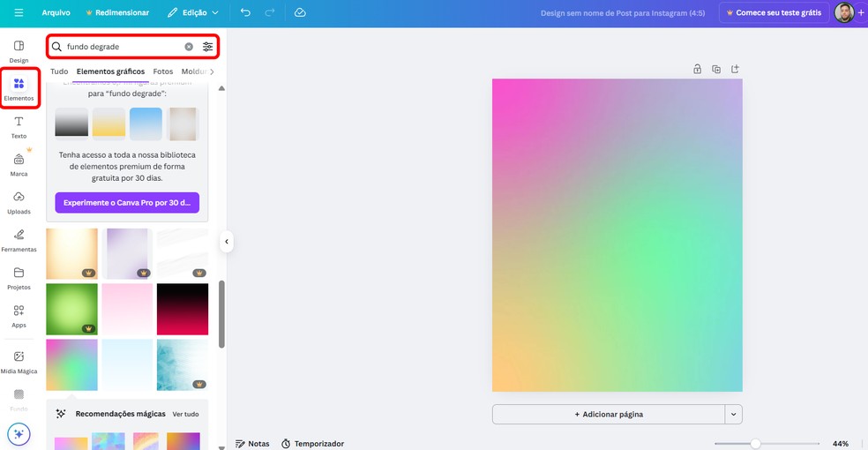Open the Projetos sidebar panel
This screenshot has width=868, height=450.
tap(19, 279)
